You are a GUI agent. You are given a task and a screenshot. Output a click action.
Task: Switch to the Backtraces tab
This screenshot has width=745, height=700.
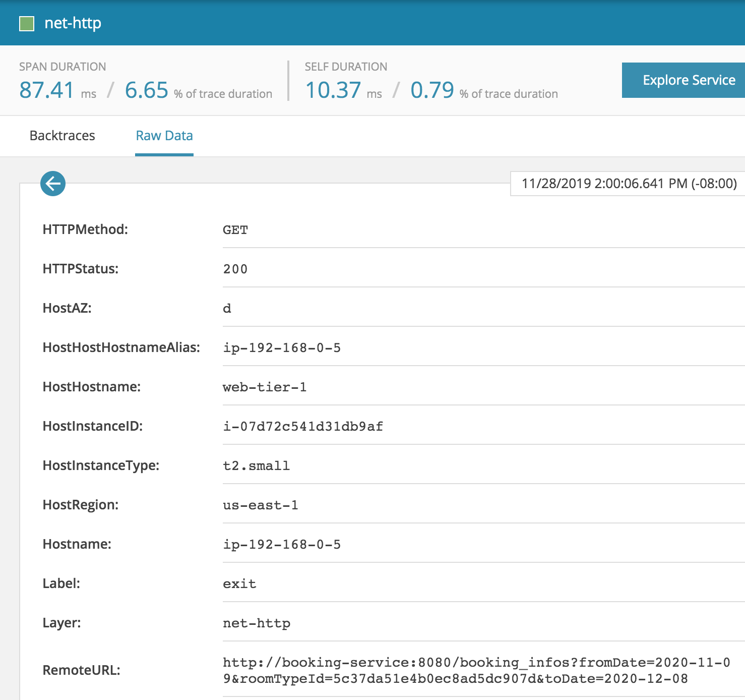click(x=63, y=136)
